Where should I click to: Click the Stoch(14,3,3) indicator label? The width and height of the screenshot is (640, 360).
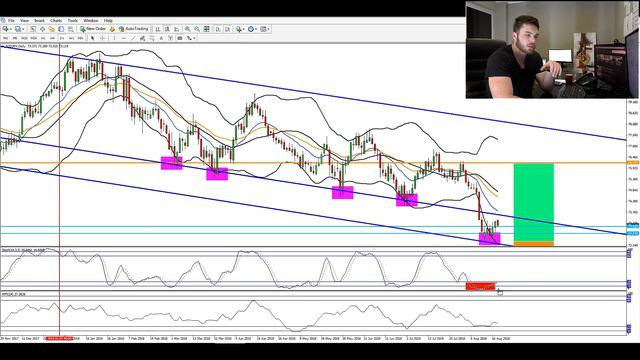(x=23, y=249)
